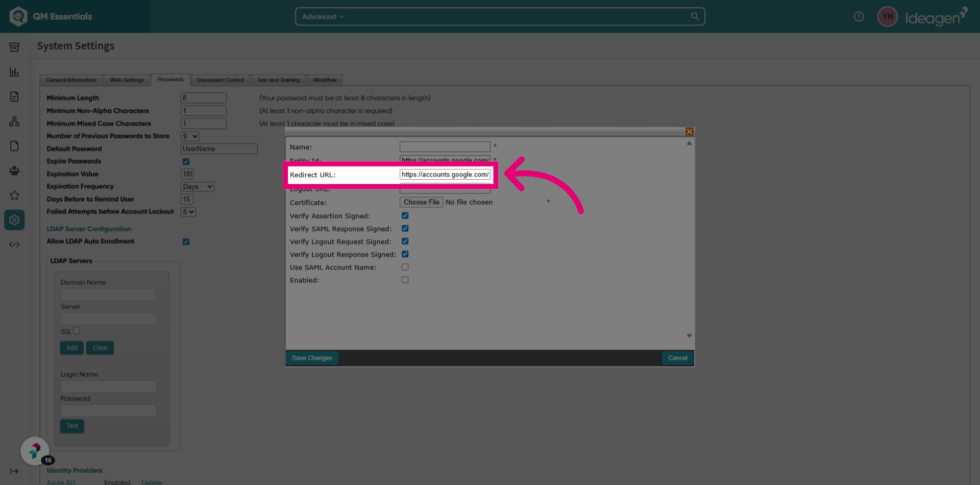Focus the LDAP Password field
Screen dimensions: 980x485
(108, 411)
